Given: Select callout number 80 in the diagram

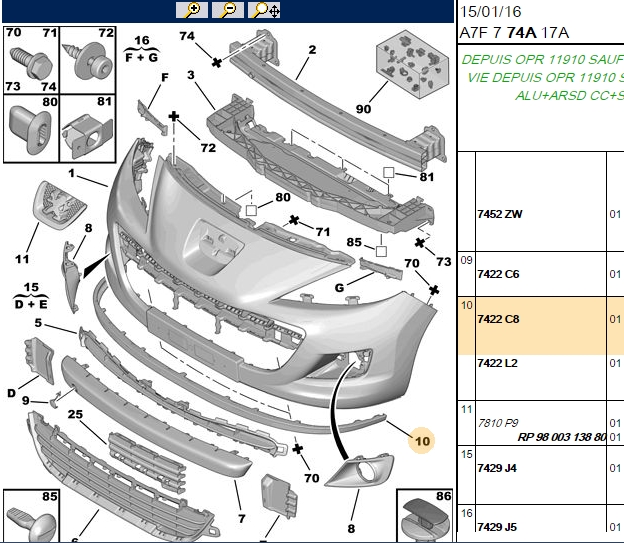Looking at the screenshot, I should pos(283,197).
